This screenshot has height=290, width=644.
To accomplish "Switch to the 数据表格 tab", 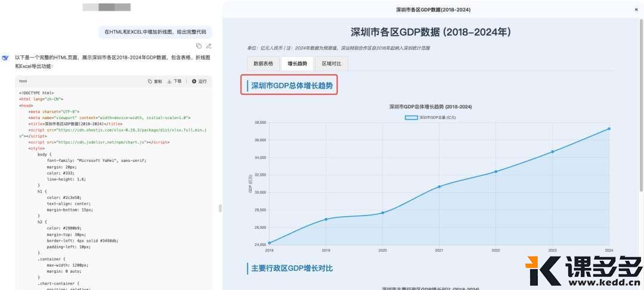I will (264, 64).
